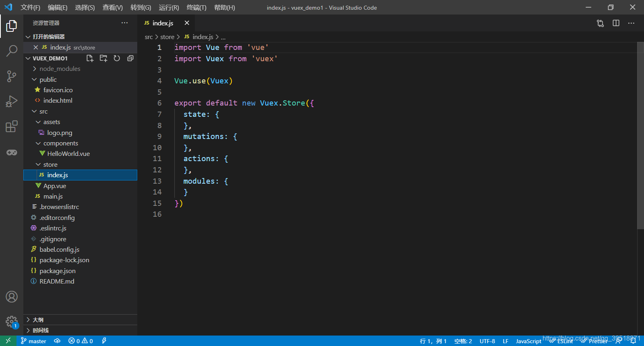644x346 pixels.
Task: Open the 查看(V) menu
Action: (x=113, y=7)
